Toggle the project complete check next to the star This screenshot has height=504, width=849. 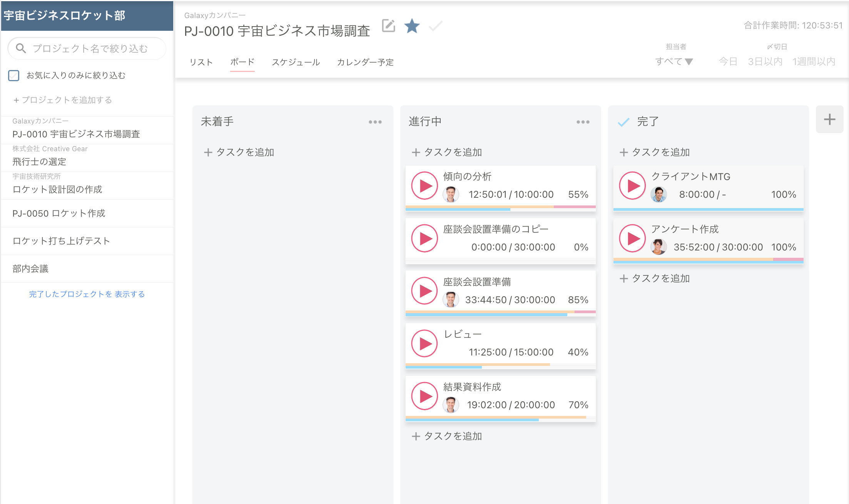435,27
